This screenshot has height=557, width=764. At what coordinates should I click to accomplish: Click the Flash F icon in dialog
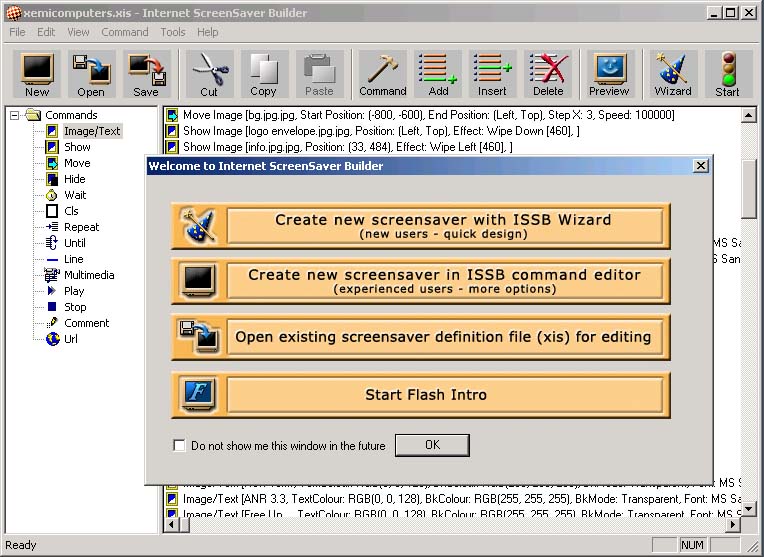pyautogui.click(x=199, y=394)
